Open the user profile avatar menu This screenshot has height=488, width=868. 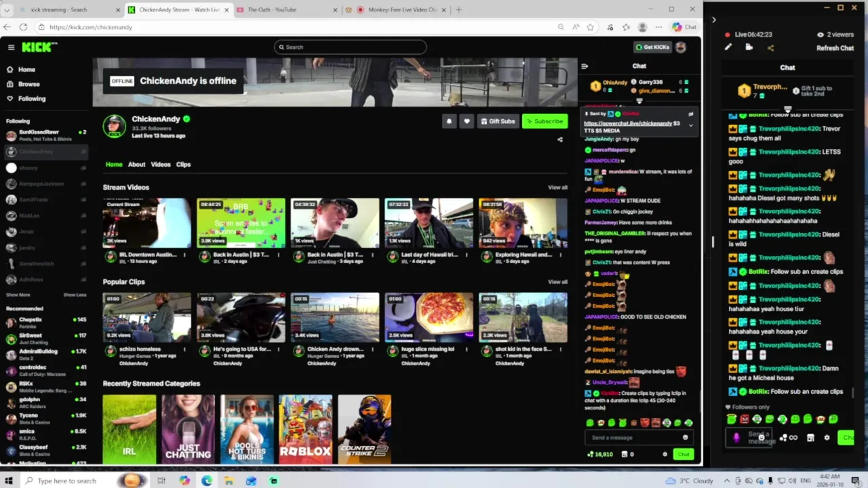[681, 47]
